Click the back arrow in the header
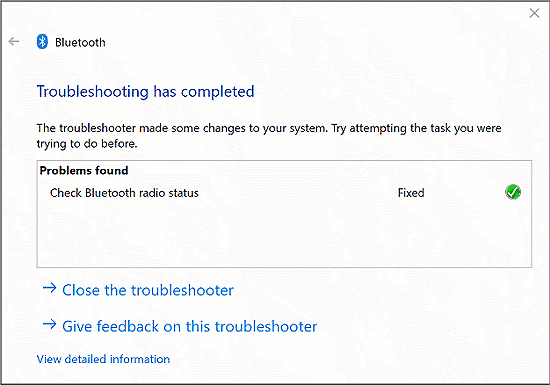 (x=14, y=41)
